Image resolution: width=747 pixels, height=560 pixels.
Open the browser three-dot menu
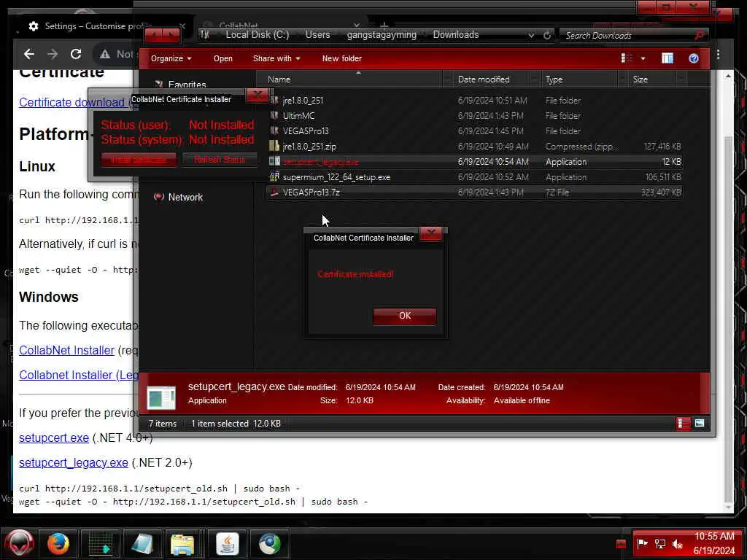718,54
